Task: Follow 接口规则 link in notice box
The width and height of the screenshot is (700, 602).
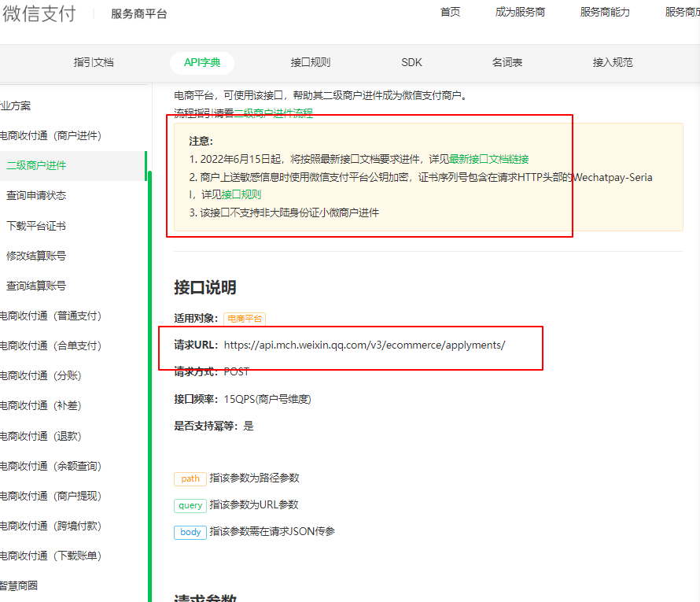Action: 241,194
